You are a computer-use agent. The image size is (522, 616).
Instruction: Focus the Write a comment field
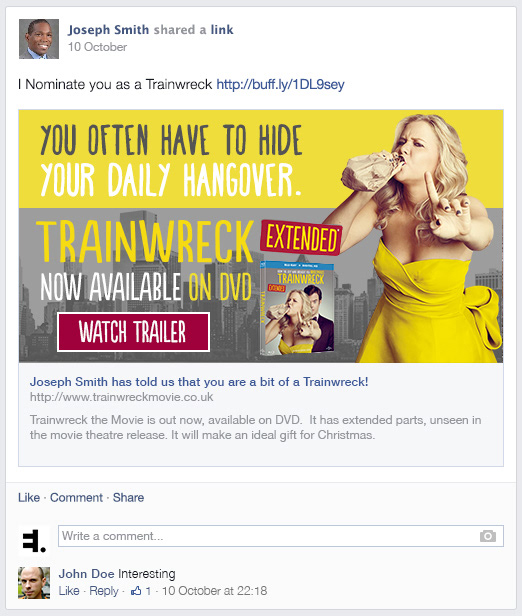point(281,536)
